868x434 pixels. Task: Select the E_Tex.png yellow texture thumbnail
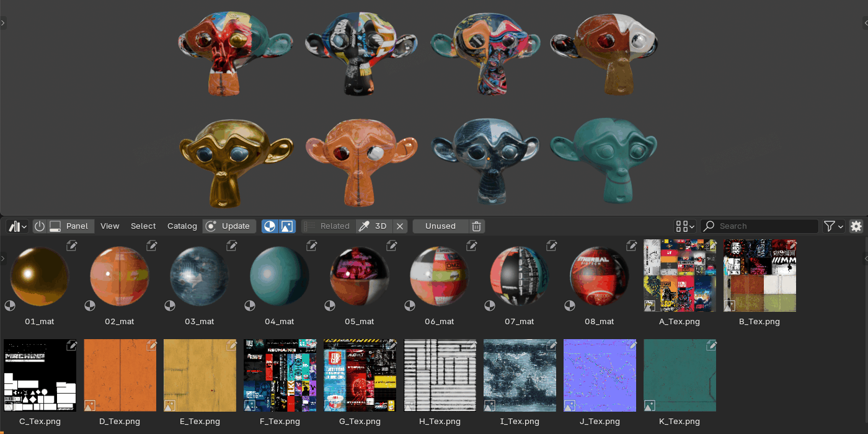pyautogui.click(x=200, y=375)
